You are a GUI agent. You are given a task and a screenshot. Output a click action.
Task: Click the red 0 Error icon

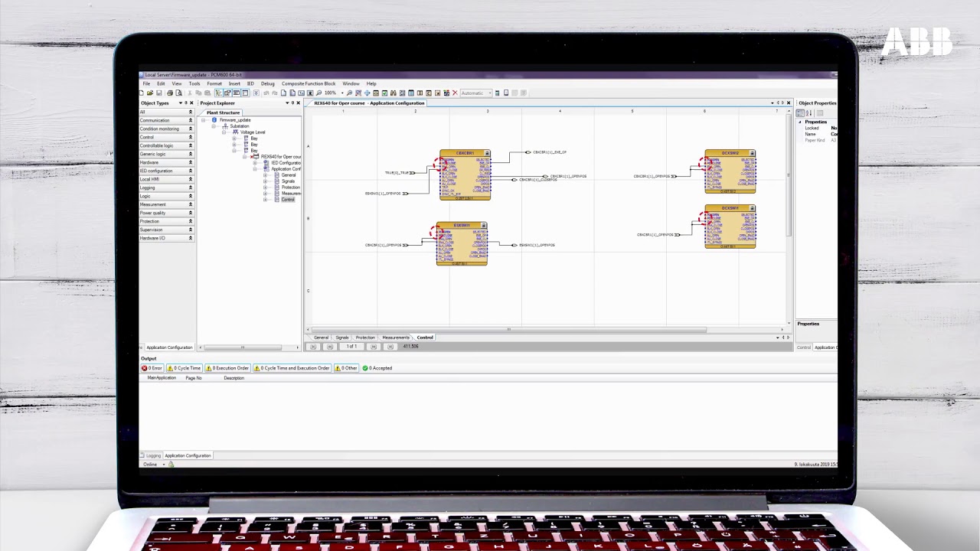[144, 368]
